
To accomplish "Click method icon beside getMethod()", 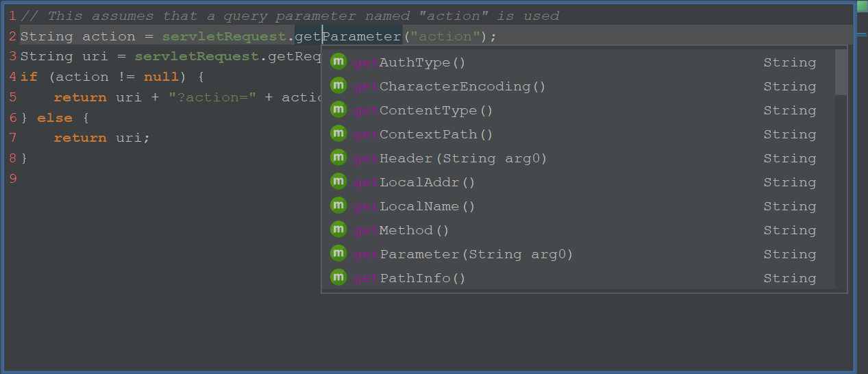I will point(338,229).
